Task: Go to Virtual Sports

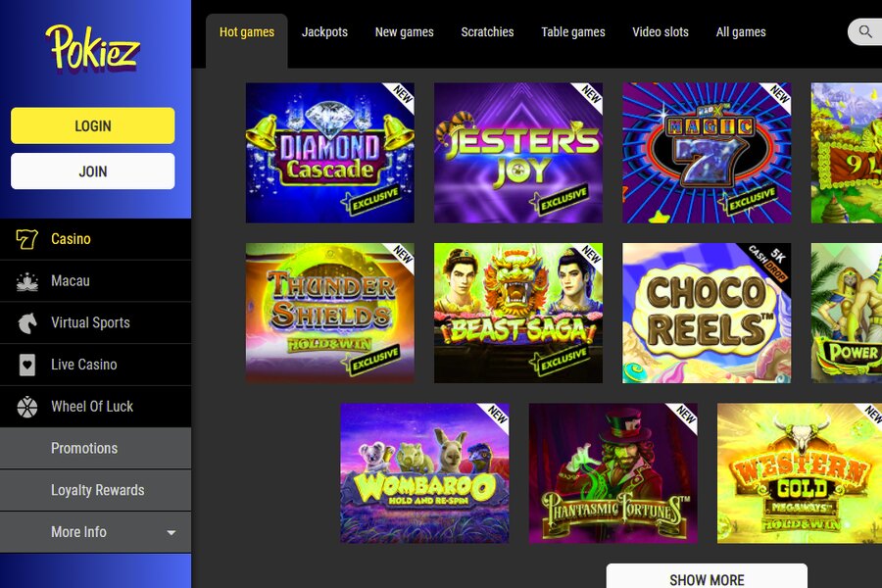Action: point(96,323)
